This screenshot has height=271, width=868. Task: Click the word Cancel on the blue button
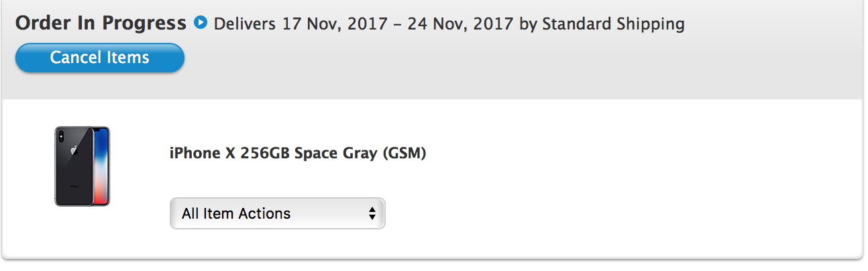(75, 58)
